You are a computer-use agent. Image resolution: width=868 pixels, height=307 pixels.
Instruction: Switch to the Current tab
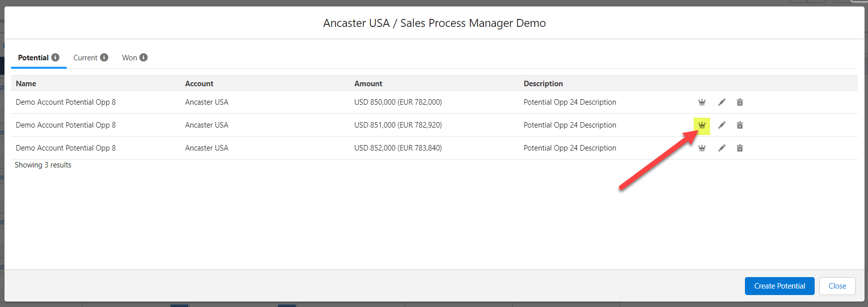tap(85, 58)
